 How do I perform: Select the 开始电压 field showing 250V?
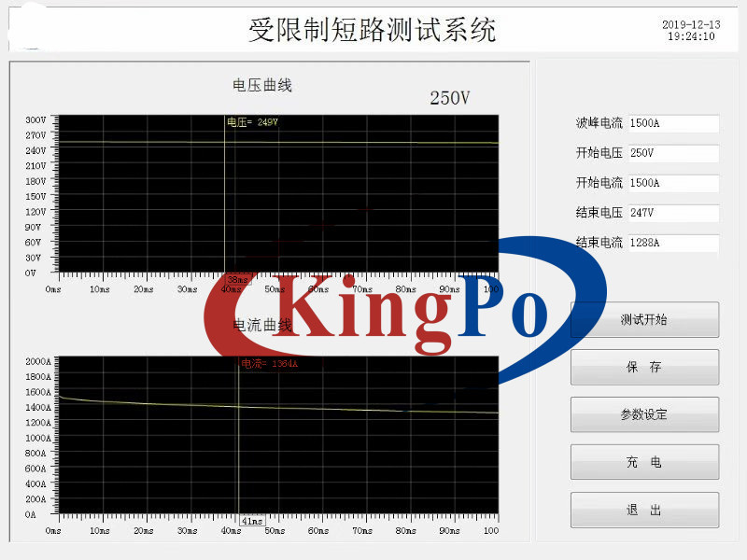[673, 153]
